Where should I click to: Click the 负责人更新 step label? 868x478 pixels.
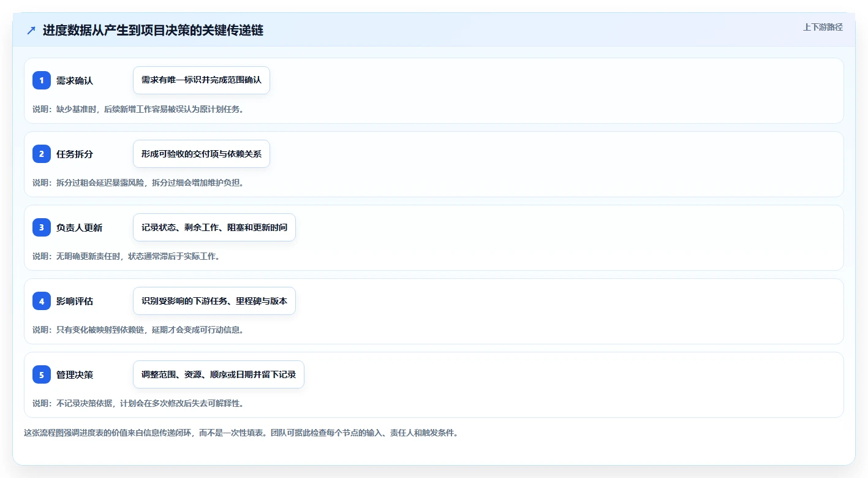(79, 227)
